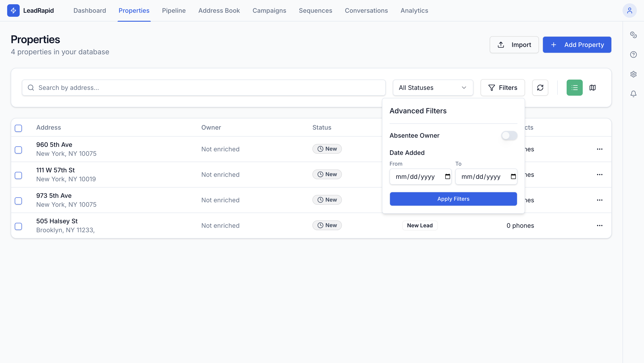
Task: Focus the Search by address field
Action: (204, 88)
